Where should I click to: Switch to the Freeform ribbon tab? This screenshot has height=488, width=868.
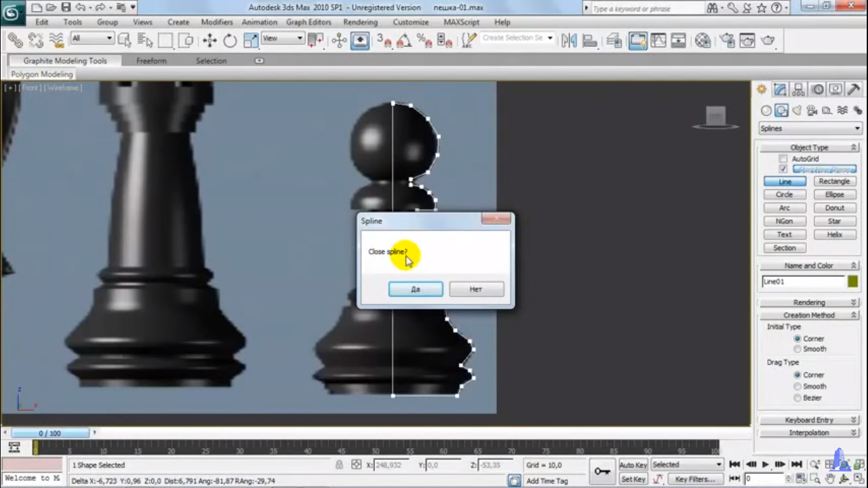point(151,61)
